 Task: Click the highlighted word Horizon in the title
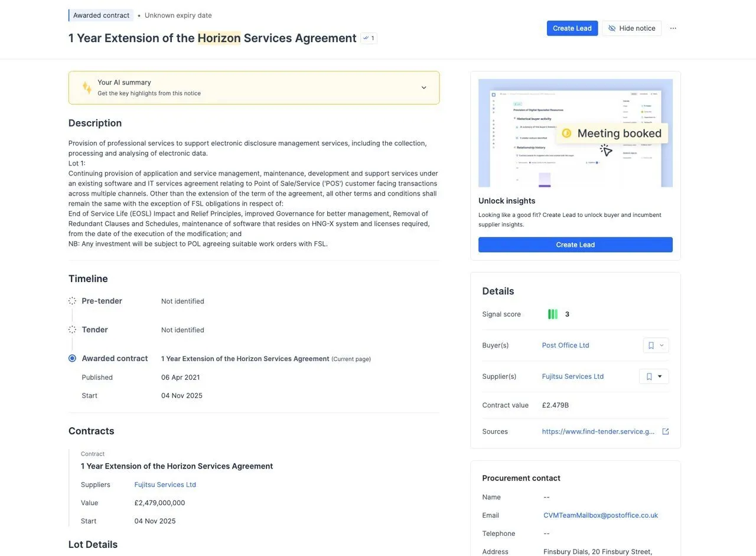219,38
